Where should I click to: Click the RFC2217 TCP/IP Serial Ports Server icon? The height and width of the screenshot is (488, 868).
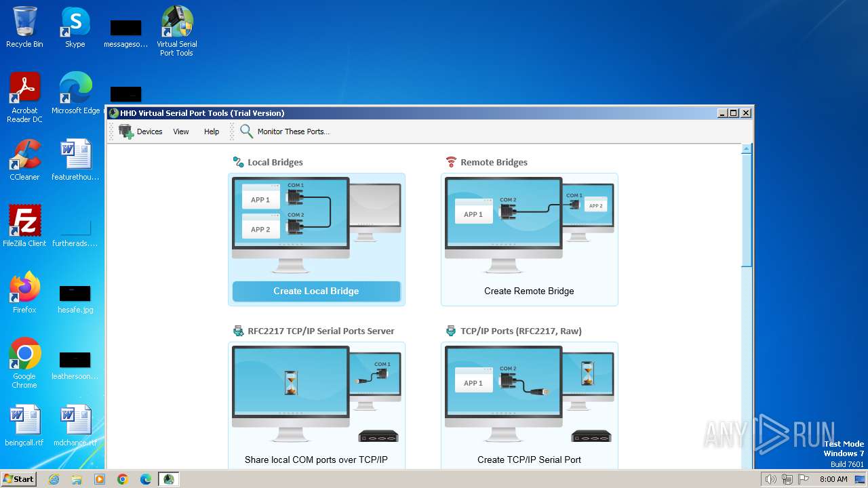coord(238,331)
